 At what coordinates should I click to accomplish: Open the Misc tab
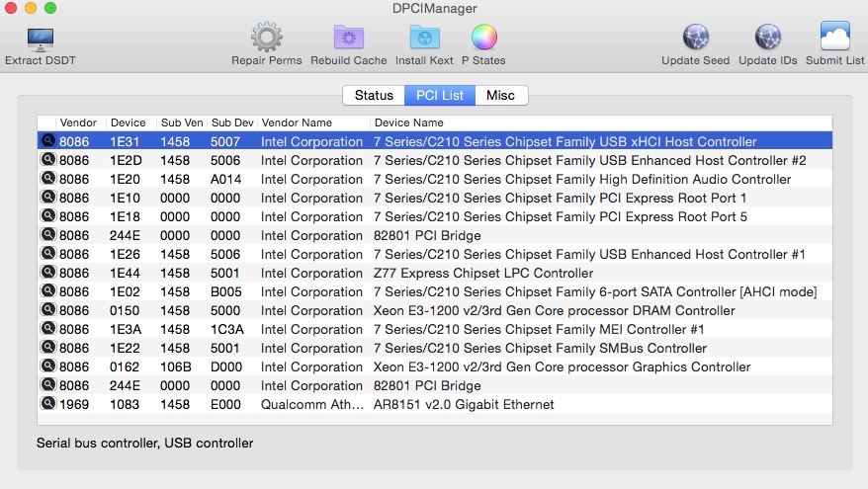point(500,95)
